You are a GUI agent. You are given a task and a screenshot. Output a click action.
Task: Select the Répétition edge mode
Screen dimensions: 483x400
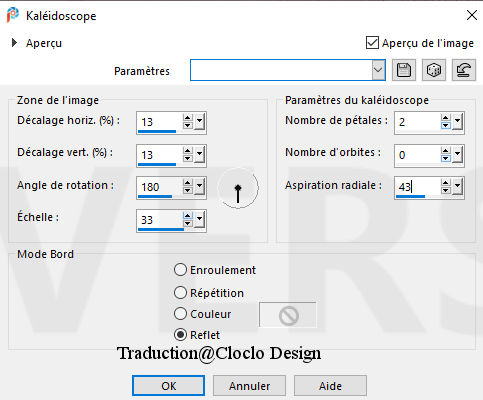pos(180,293)
